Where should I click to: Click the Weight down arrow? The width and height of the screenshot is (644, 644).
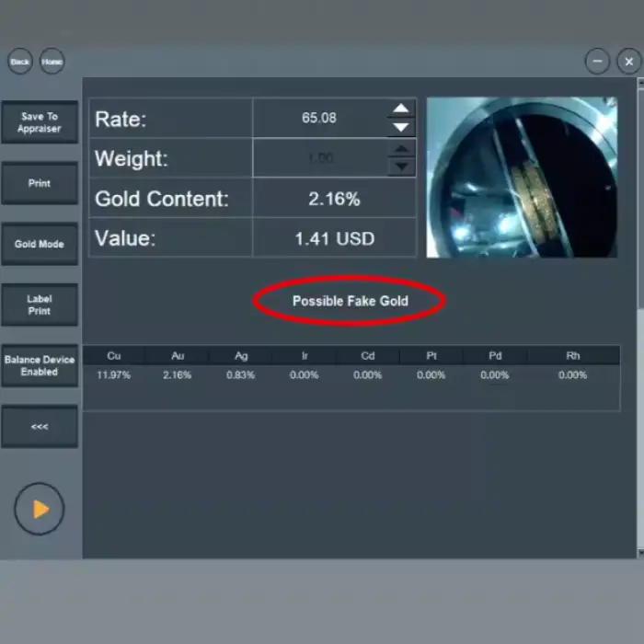tap(401, 167)
